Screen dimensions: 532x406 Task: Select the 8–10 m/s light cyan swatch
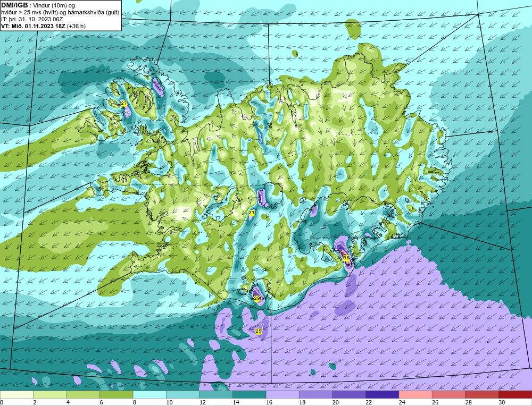point(149,394)
